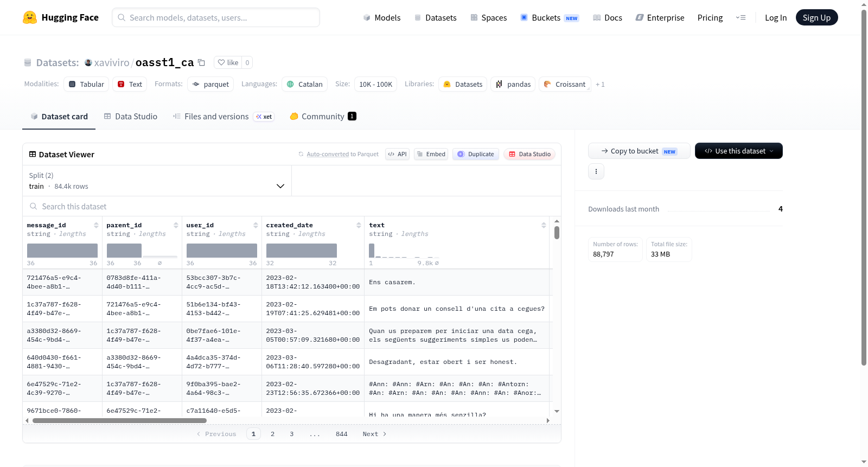
Task: Open the Text modality tag
Action: pyautogui.click(x=130, y=84)
